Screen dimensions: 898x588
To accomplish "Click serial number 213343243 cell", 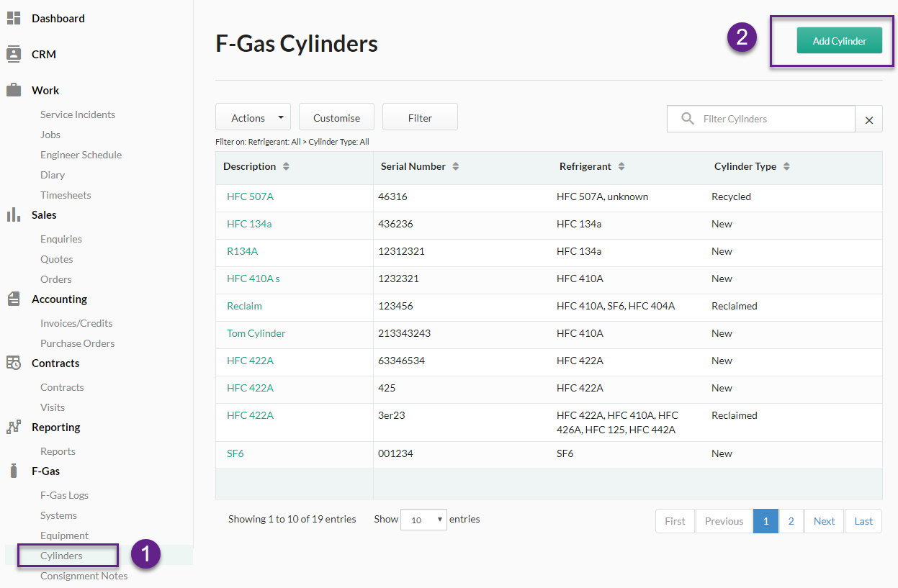I will [404, 333].
